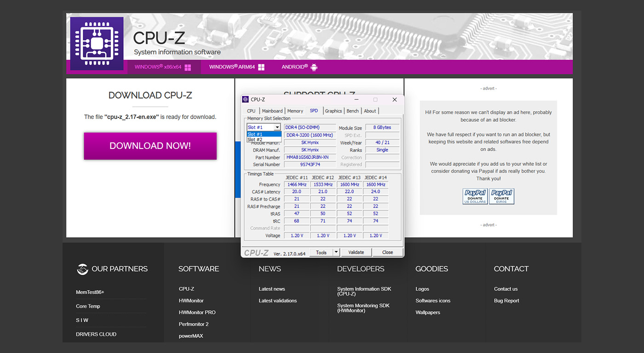This screenshot has width=644, height=353.
Task: Open the Logos goodies link
Action: click(x=422, y=289)
